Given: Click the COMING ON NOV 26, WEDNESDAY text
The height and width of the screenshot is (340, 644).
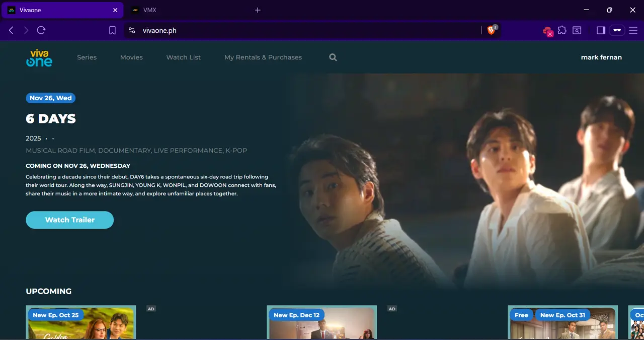Looking at the screenshot, I should 78,166.
